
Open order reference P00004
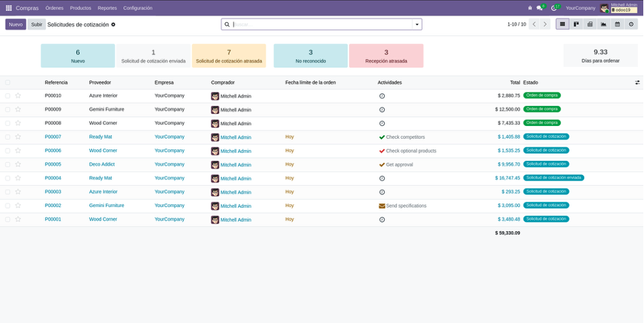tap(53, 178)
